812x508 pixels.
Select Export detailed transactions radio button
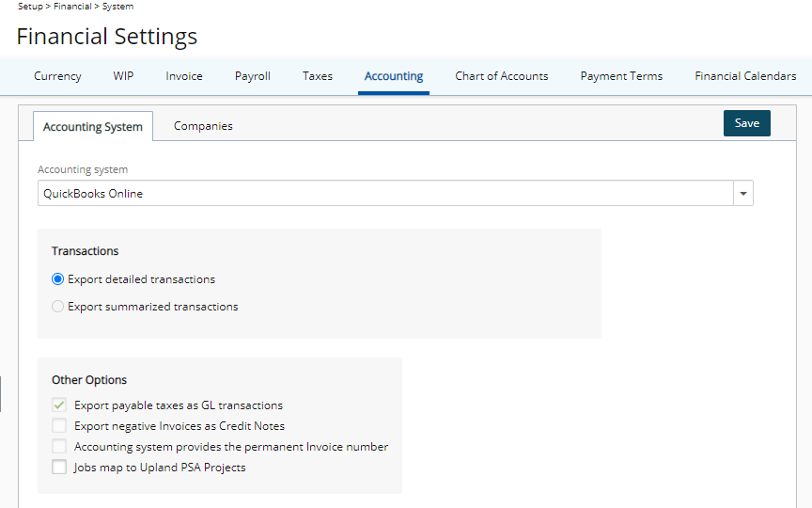(x=57, y=279)
